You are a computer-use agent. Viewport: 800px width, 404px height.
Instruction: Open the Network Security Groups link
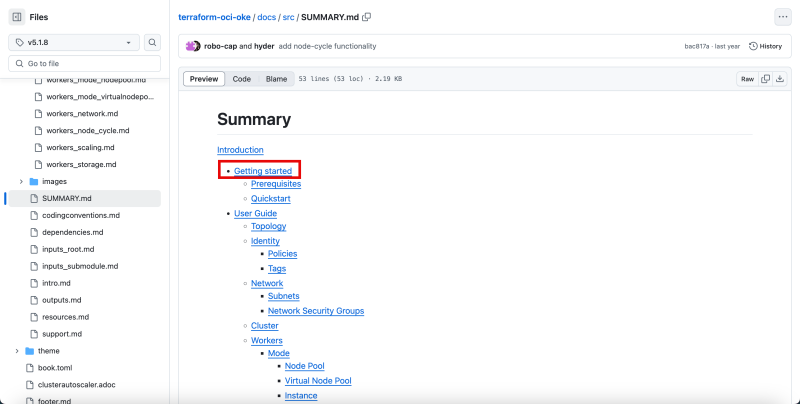(x=315, y=311)
